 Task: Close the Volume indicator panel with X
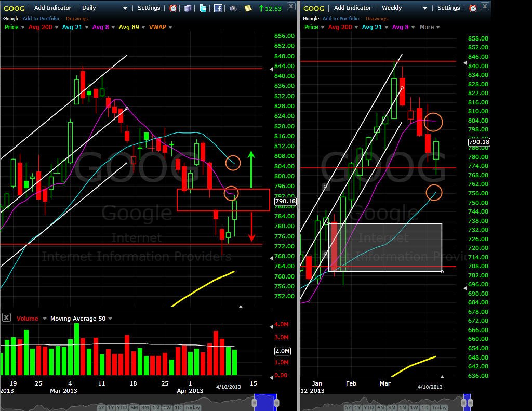pos(6,317)
